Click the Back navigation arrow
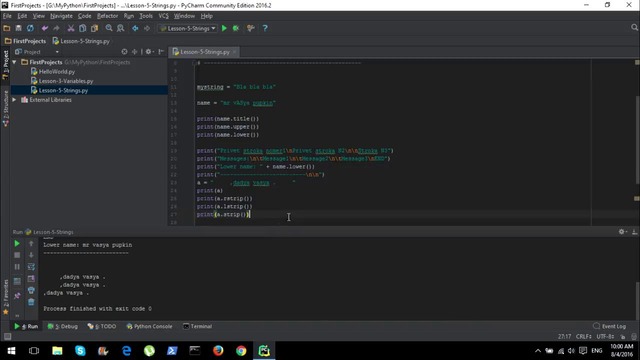640x360 pixels. coord(135,28)
